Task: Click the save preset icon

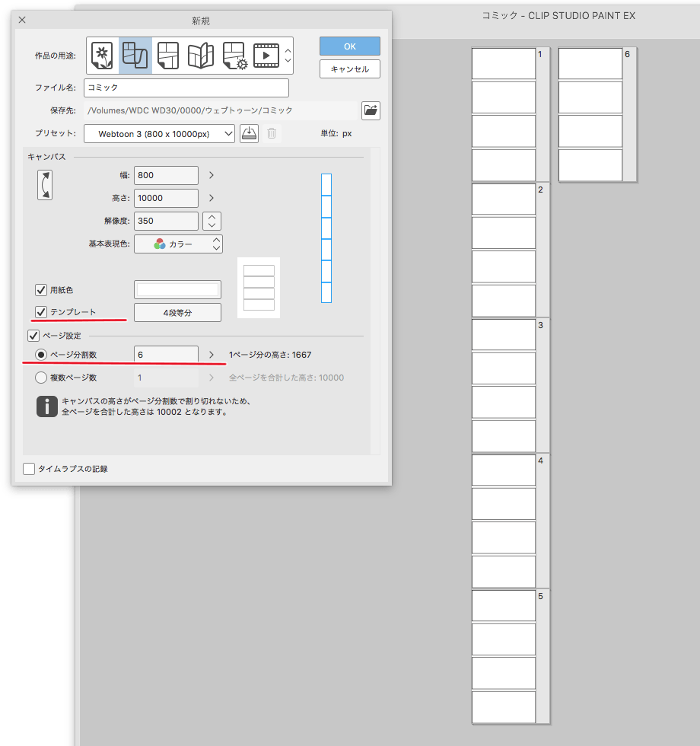Action: tap(249, 133)
